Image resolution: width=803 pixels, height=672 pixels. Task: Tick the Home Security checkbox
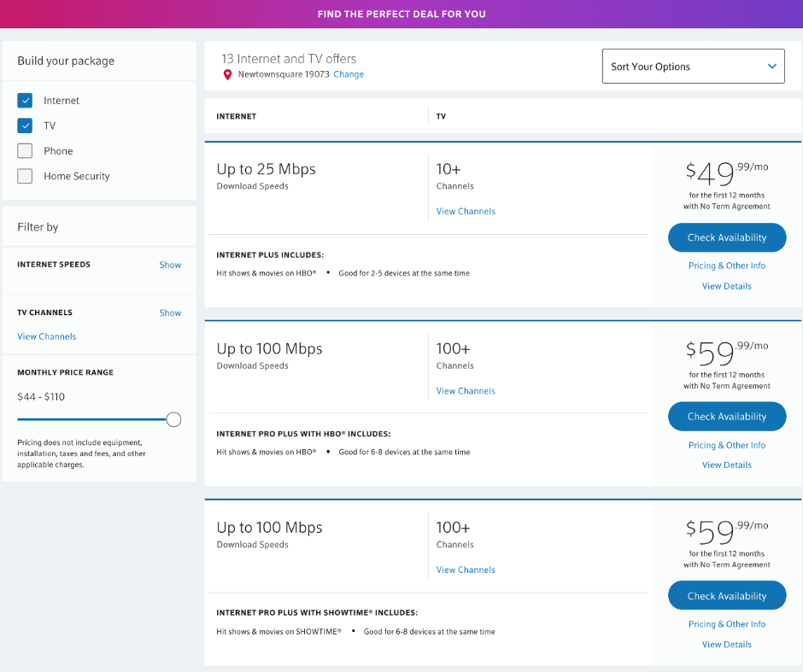pos(26,176)
